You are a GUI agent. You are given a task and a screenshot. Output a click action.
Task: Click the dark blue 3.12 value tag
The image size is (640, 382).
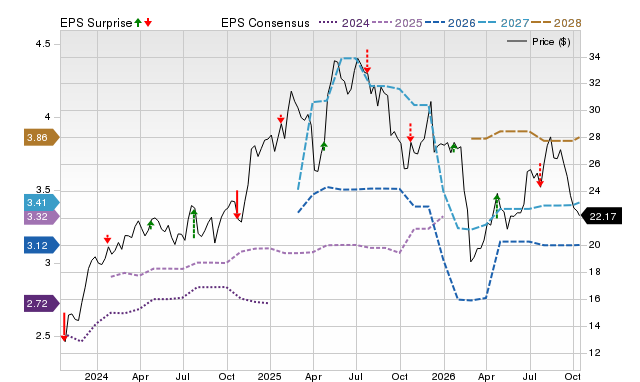(x=42, y=245)
